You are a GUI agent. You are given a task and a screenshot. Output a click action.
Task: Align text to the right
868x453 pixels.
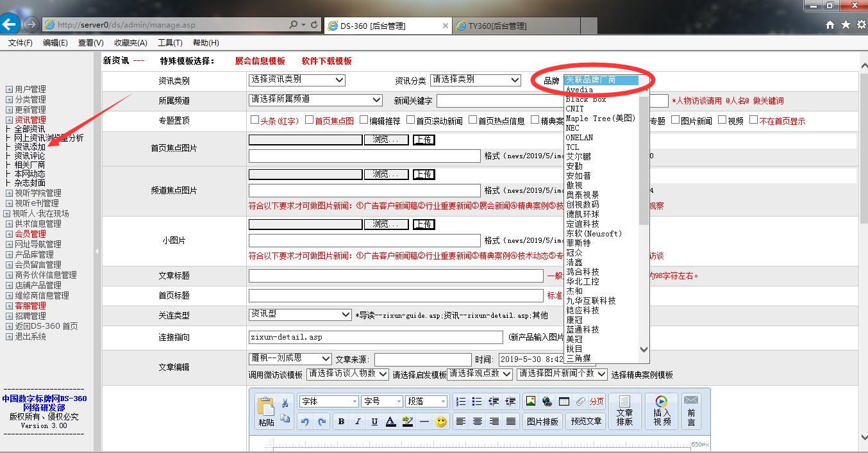[494, 422]
